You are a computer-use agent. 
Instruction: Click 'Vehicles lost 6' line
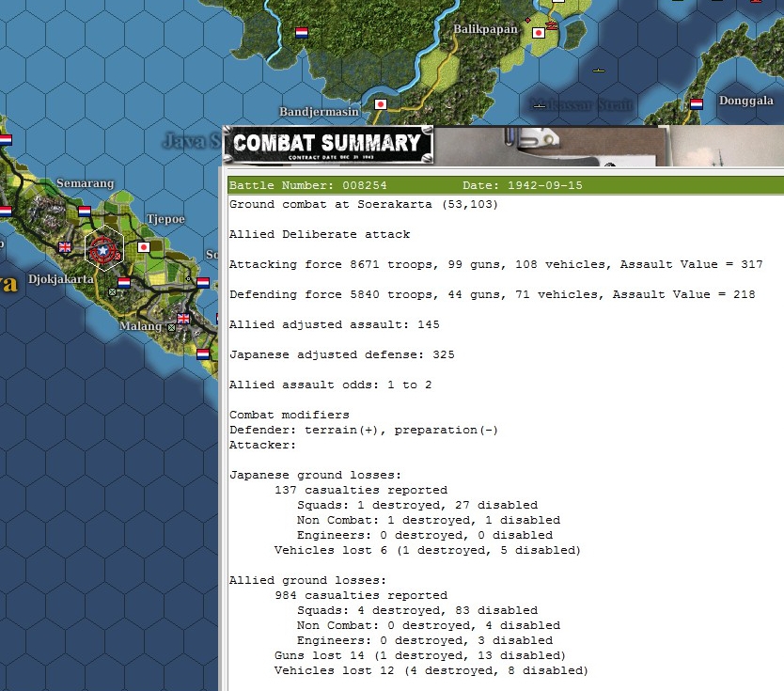[x=428, y=550]
